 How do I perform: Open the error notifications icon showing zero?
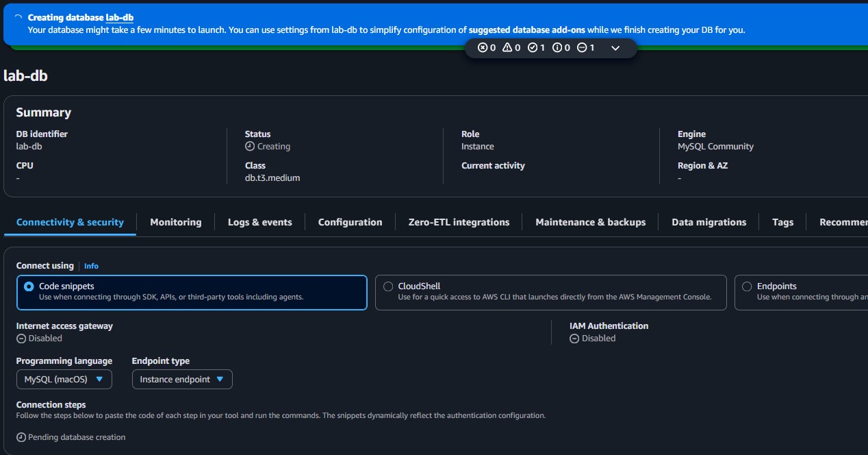tap(484, 47)
